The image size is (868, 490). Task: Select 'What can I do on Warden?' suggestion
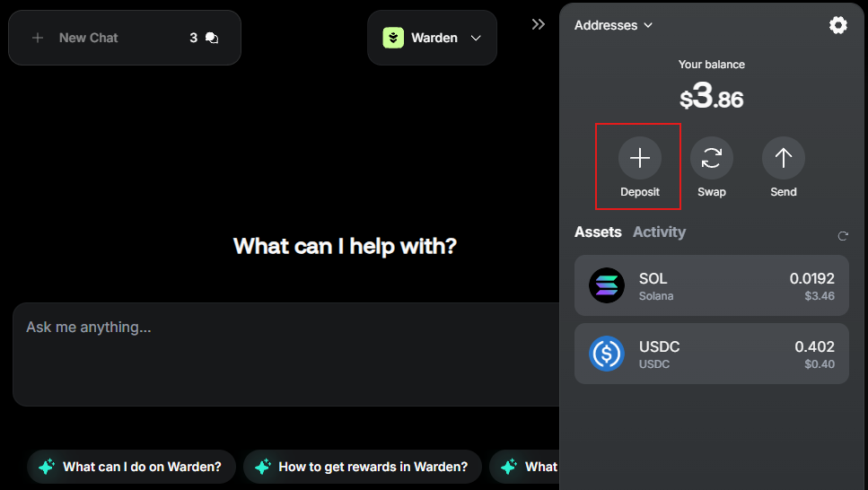click(131, 467)
